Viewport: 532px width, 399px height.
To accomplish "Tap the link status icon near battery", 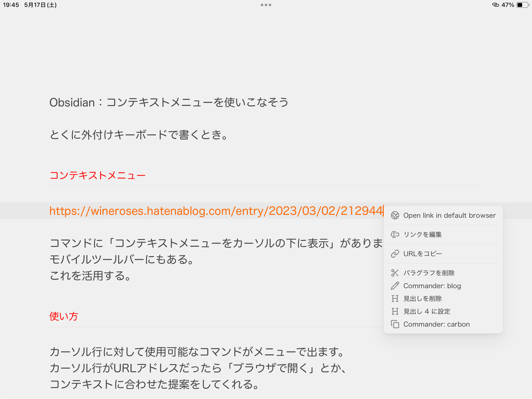I will tap(496, 5).
